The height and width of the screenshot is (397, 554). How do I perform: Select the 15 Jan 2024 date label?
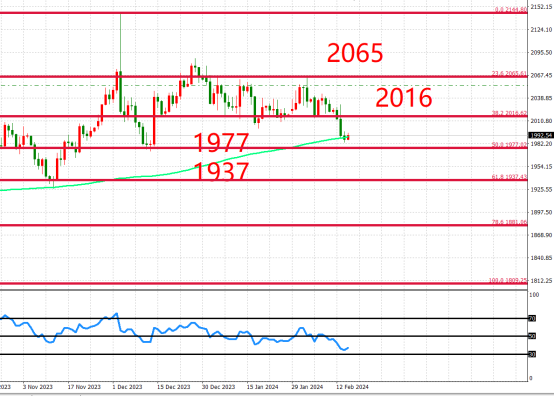coord(262,387)
